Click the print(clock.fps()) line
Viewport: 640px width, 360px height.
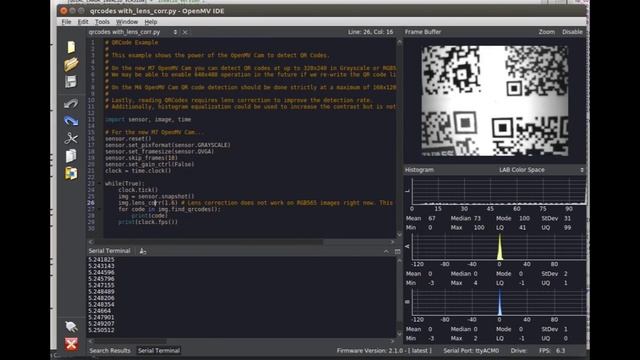tap(148, 222)
